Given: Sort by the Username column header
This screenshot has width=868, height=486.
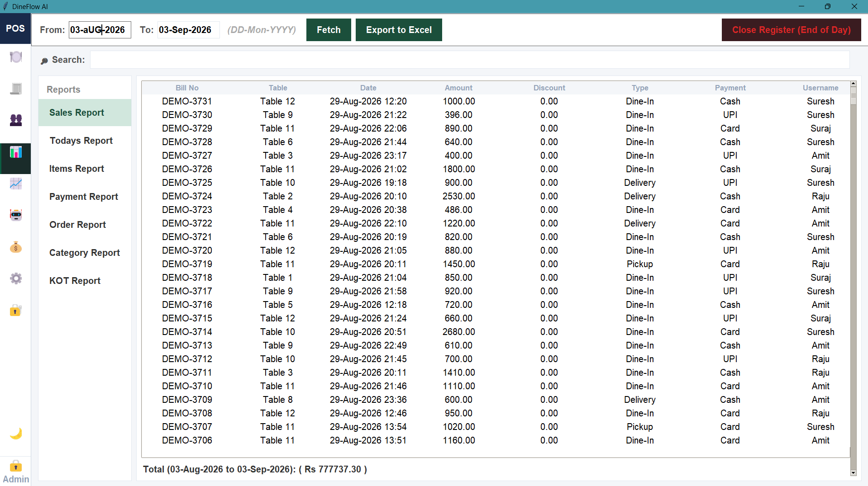Looking at the screenshot, I should [820, 88].
